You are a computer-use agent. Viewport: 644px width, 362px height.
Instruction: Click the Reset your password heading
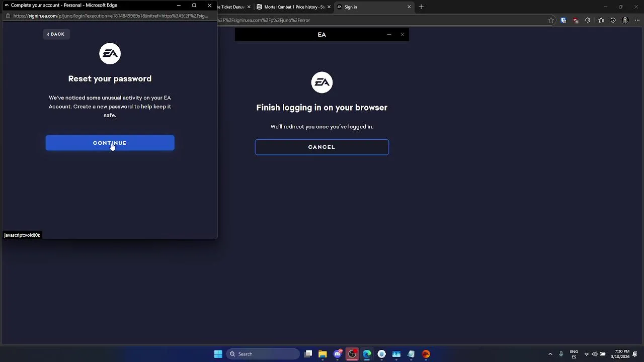[110, 78]
